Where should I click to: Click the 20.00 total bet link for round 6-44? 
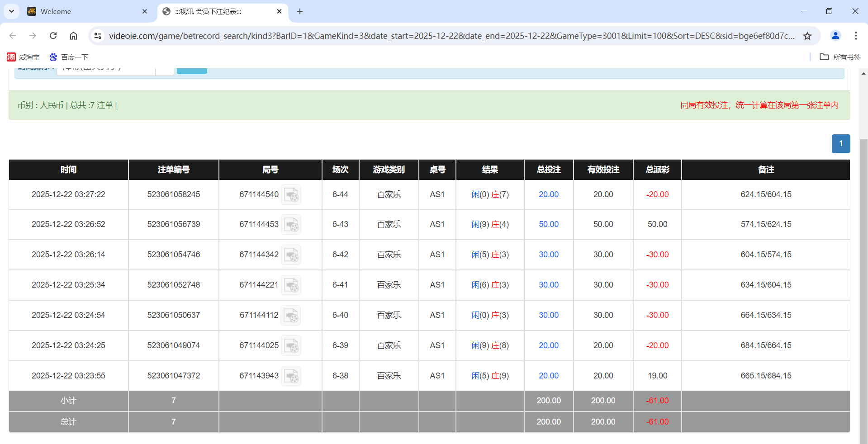[548, 194]
